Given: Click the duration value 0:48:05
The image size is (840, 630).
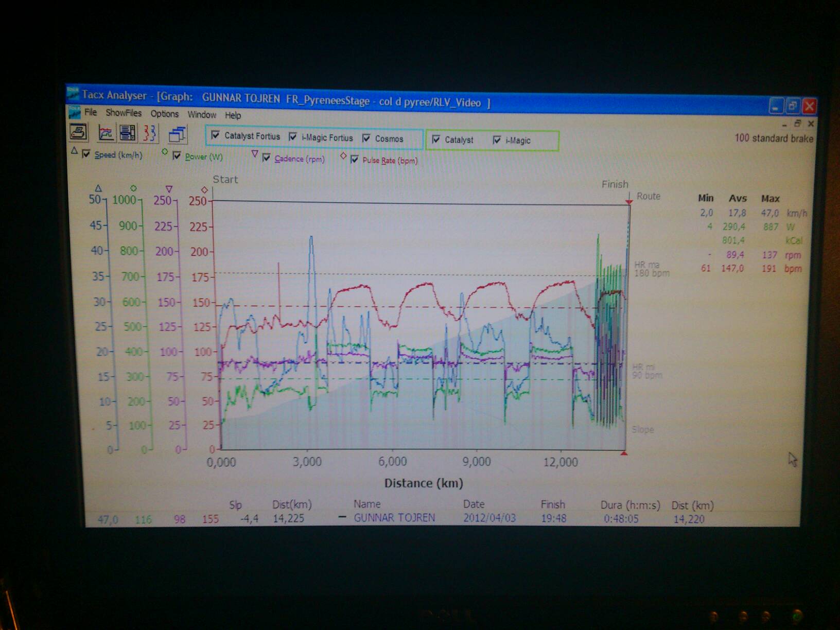Looking at the screenshot, I should [x=621, y=519].
